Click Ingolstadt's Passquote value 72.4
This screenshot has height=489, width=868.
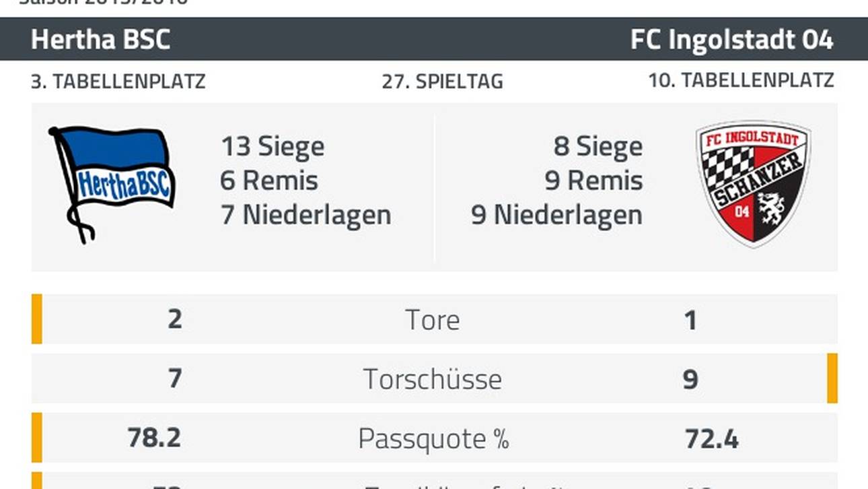pos(711,439)
